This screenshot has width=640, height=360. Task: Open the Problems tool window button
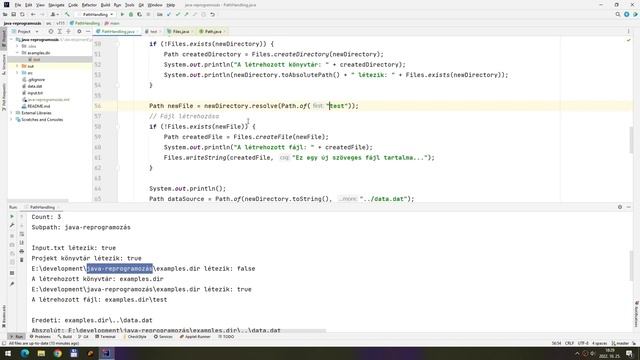coord(40,337)
